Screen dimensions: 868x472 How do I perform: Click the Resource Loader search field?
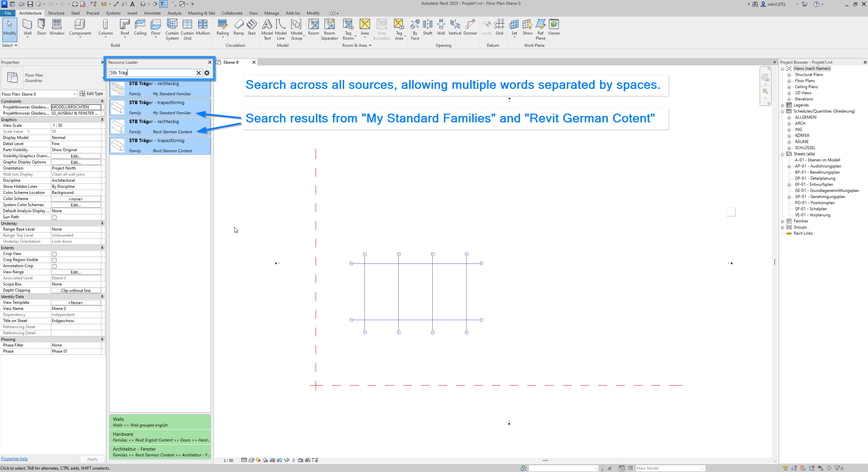click(x=153, y=73)
